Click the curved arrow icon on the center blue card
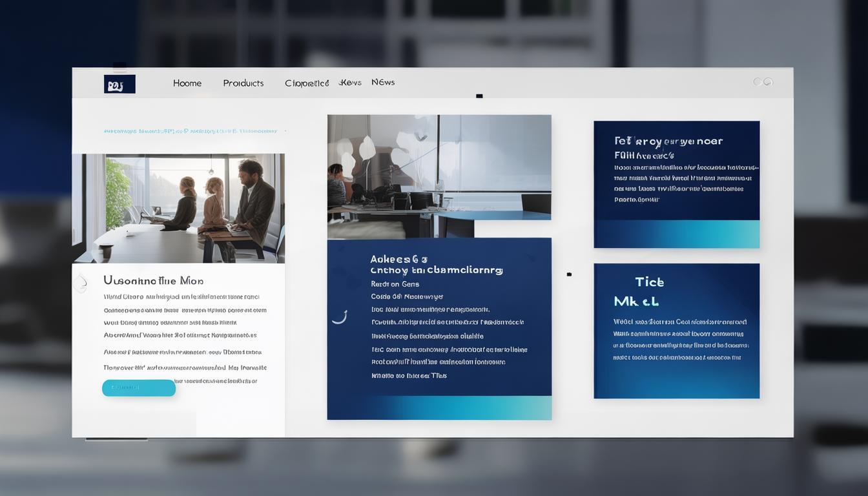Viewport: 868px width, 496px height. pos(340,316)
